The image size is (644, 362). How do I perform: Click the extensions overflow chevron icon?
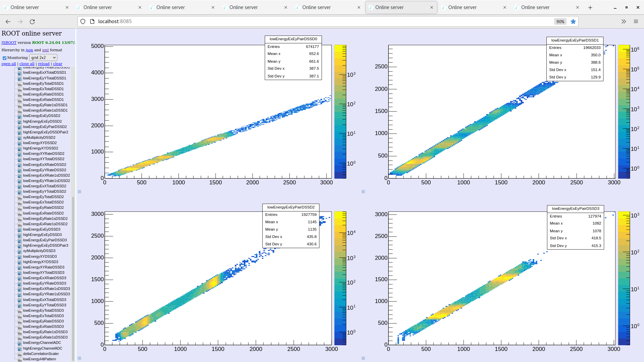tap(624, 21)
